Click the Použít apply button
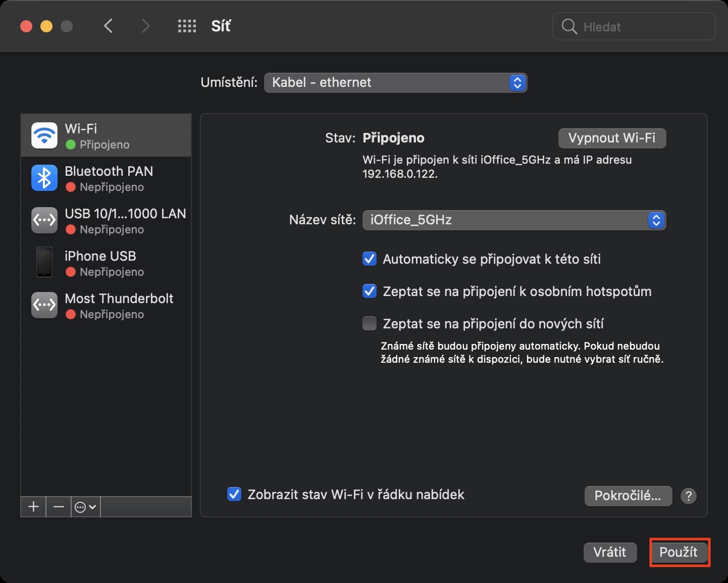728x583 pixels. [679, 552]
